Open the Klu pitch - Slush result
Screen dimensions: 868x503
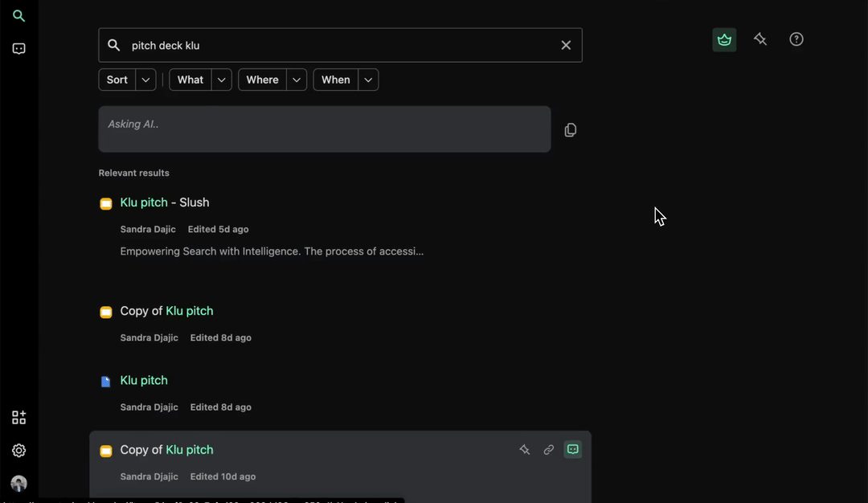click(x=165, y=202)
